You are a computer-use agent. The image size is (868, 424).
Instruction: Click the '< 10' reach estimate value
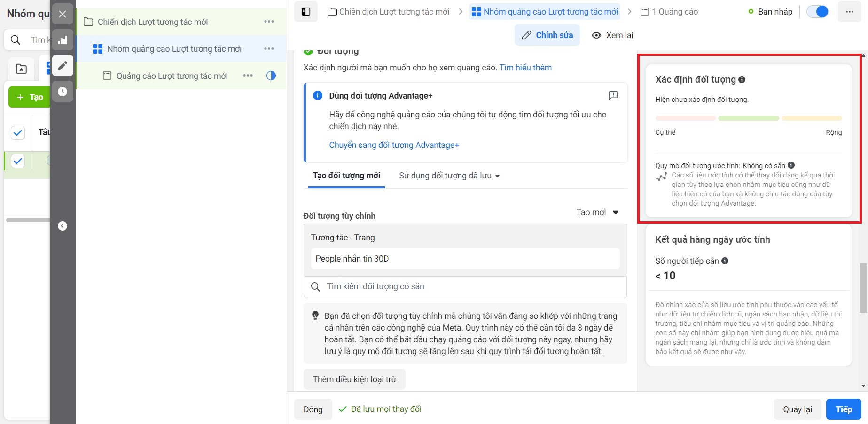[665, 276]
